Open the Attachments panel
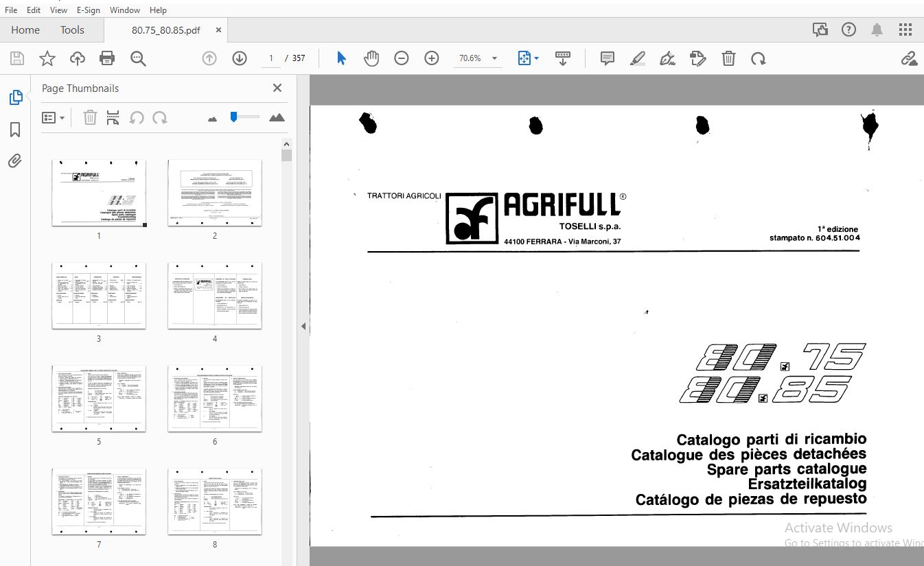The height and width of the screenshot is (566, 924). pyautogui.click(x=15, y=161)
